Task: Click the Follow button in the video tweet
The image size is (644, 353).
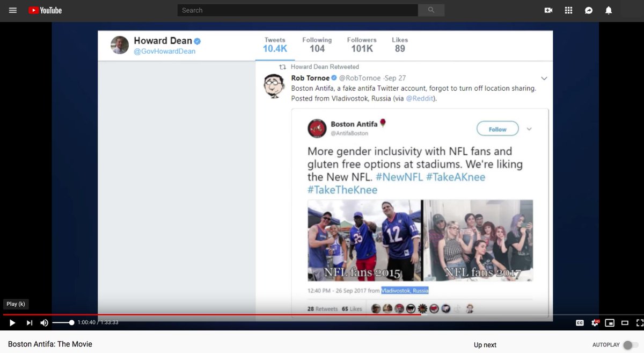Action: pyautogui.click(x=497, y=129)
